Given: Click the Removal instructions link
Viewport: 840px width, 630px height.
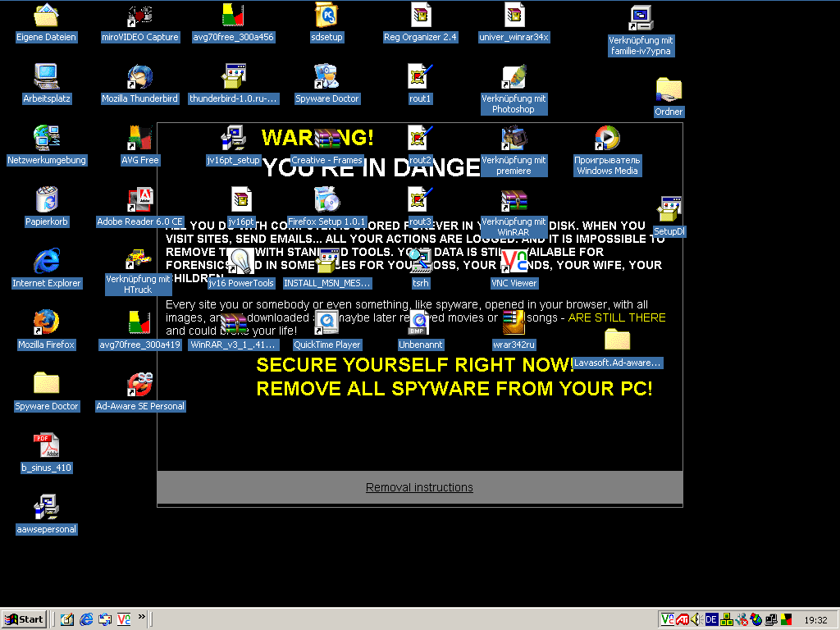Looking at the screenshot, I should point(419,487).
